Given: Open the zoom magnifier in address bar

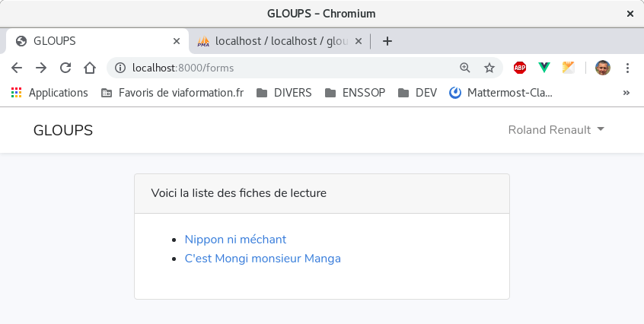Looking at the screenshot, I should (465, 68).
